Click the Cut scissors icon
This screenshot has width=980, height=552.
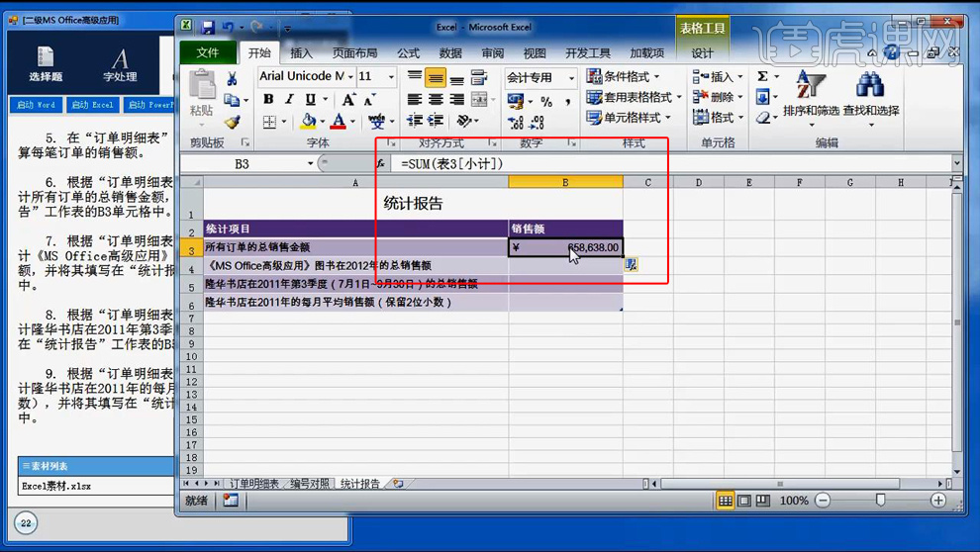click(x=232, y=79)
